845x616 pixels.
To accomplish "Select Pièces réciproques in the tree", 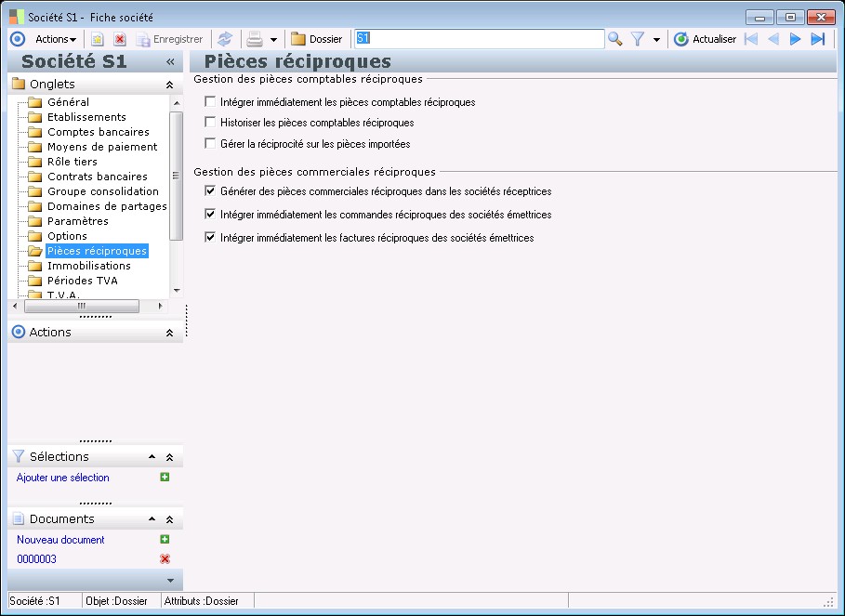I will click(97, 251).
